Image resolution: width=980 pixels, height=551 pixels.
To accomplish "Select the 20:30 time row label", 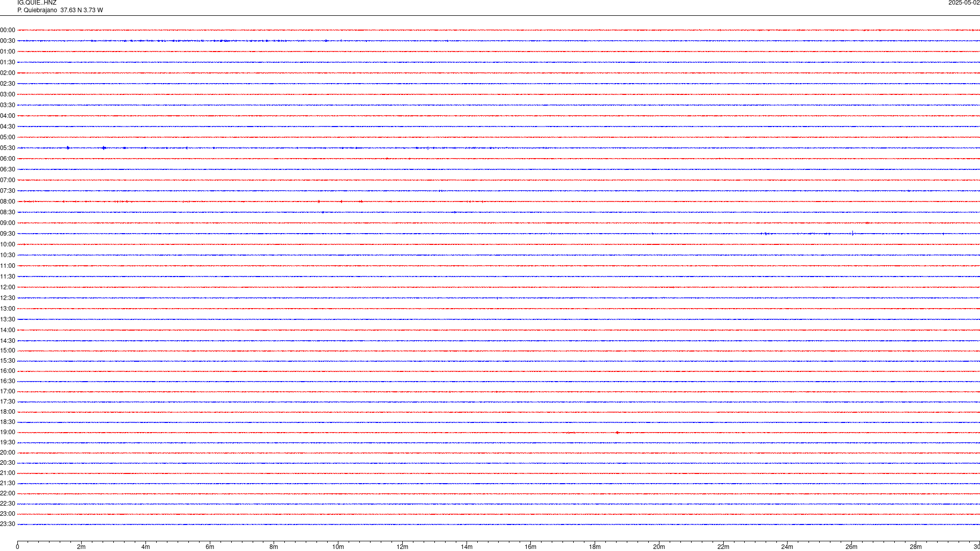I will tap(8, 463).
